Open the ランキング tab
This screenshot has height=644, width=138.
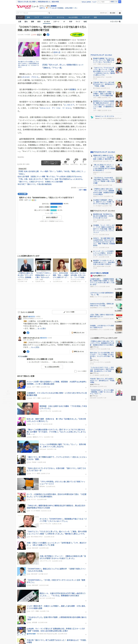(86, 17)
